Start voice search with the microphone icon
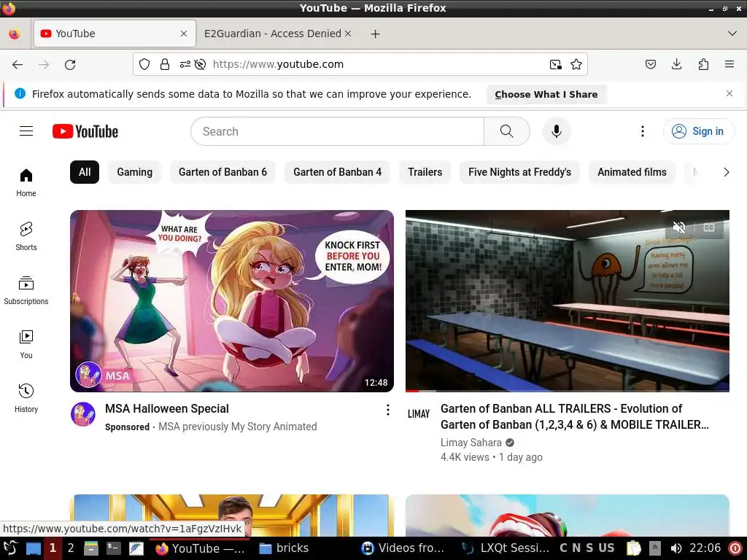This screenshot has width=747, height=560. tap(557, 131)
